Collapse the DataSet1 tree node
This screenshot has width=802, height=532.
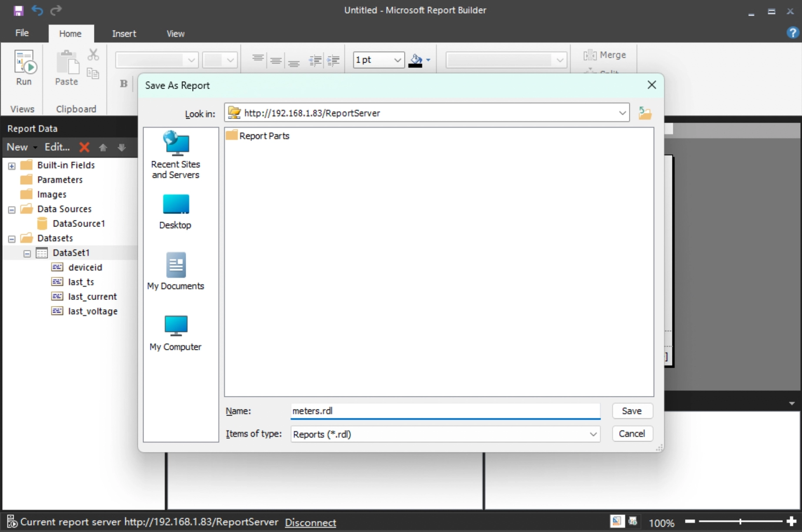(27, 253)
